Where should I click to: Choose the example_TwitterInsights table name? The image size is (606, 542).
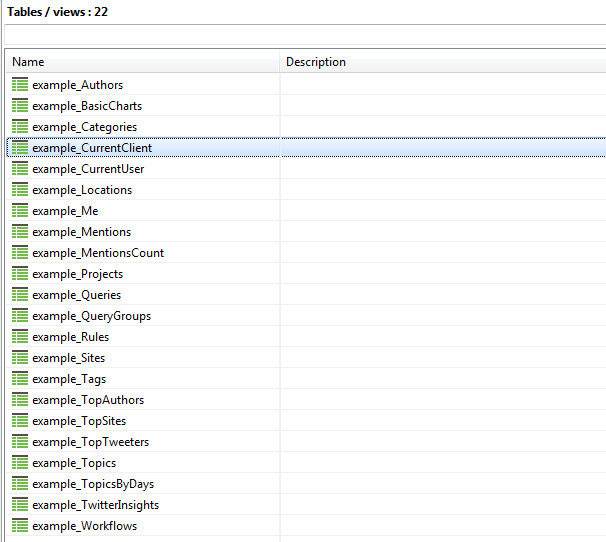click(x=95, y=505)
